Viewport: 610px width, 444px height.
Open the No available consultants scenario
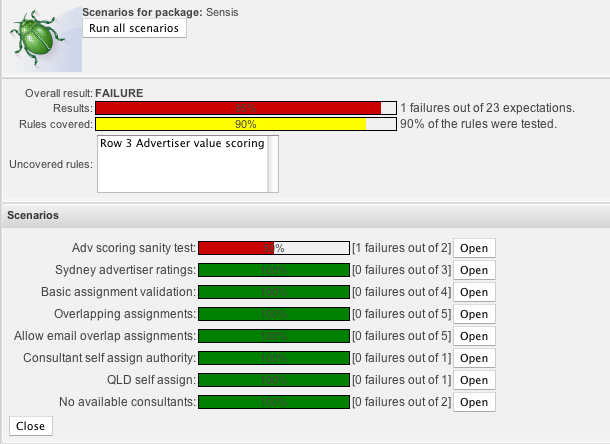pyautogui.click(x=473, y=402)
